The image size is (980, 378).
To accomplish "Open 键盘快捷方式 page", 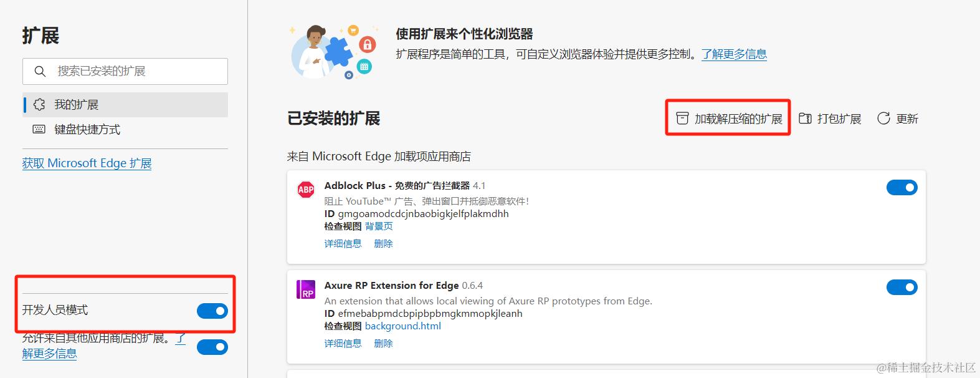I will tap(125, 129).
